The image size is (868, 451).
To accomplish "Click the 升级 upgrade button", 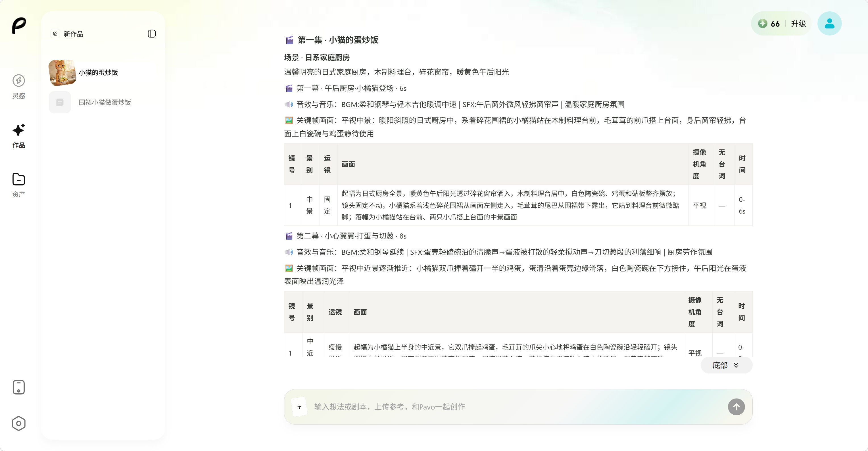I will tap(798, 24).
